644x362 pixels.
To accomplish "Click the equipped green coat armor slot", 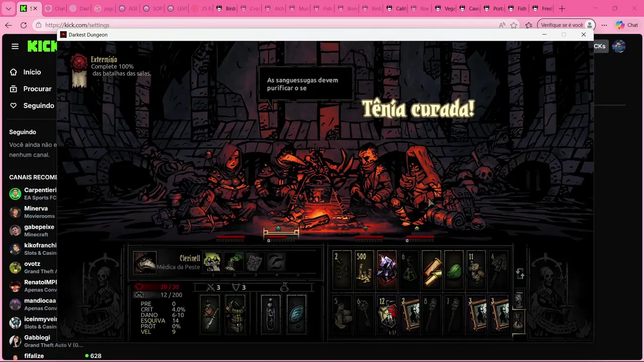I will 235,314.
